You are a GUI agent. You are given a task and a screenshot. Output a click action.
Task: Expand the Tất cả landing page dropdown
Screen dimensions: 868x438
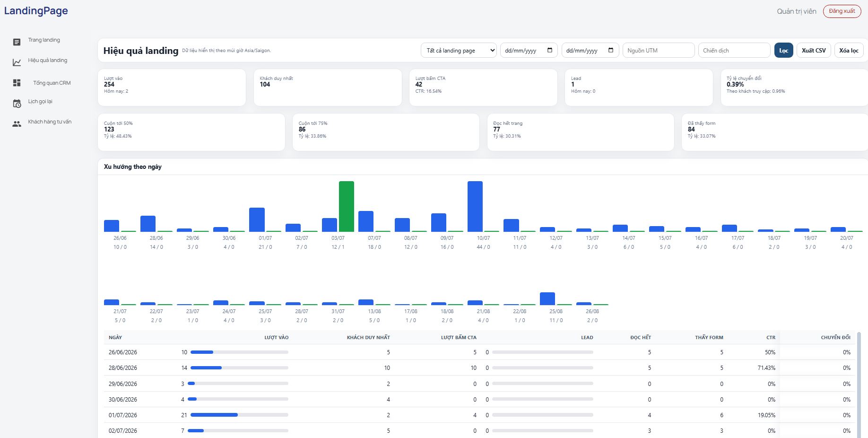click(x=459, y=50)
